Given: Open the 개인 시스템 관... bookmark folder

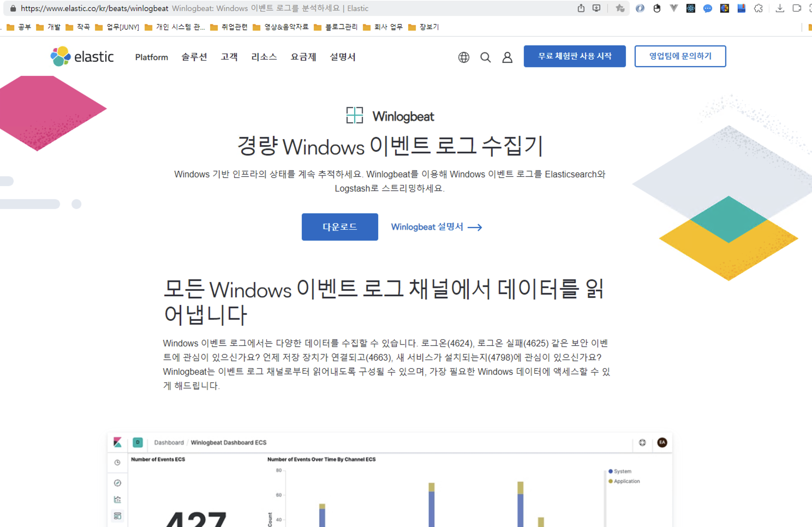Looking at the screenshot, I should [175, 27].
